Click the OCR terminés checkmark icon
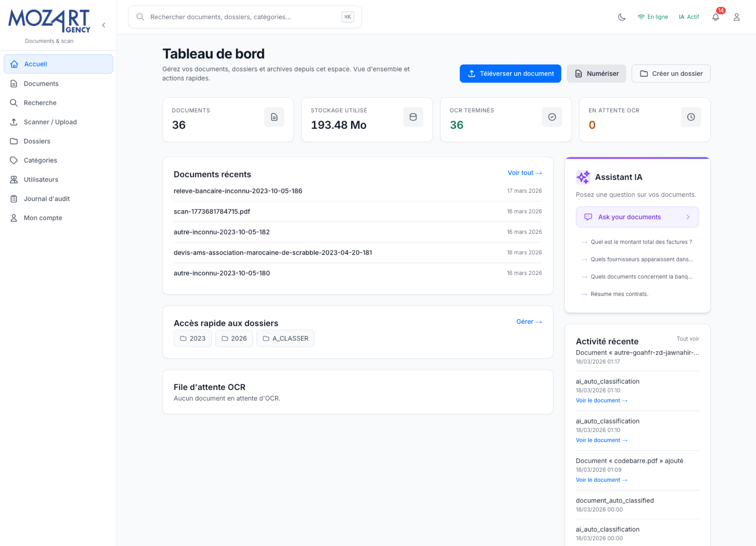Viewport: 756px width, 546px height. coord(552,117)
